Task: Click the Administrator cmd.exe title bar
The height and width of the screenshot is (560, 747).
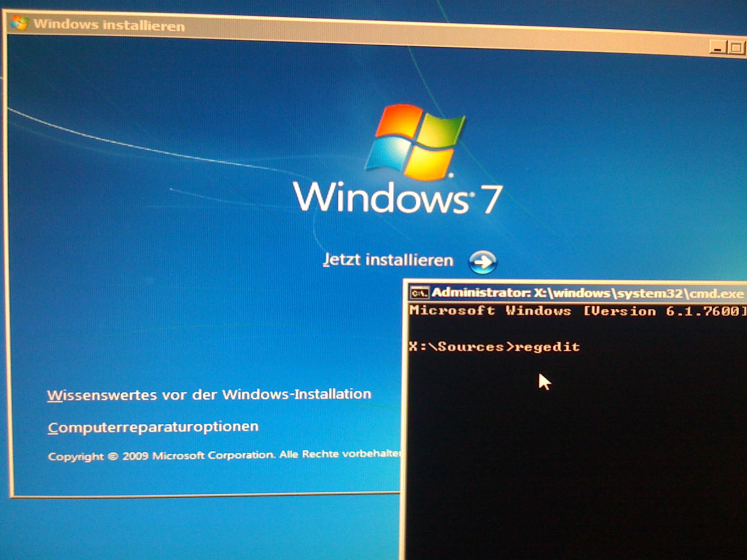Action: coord(576,293)
